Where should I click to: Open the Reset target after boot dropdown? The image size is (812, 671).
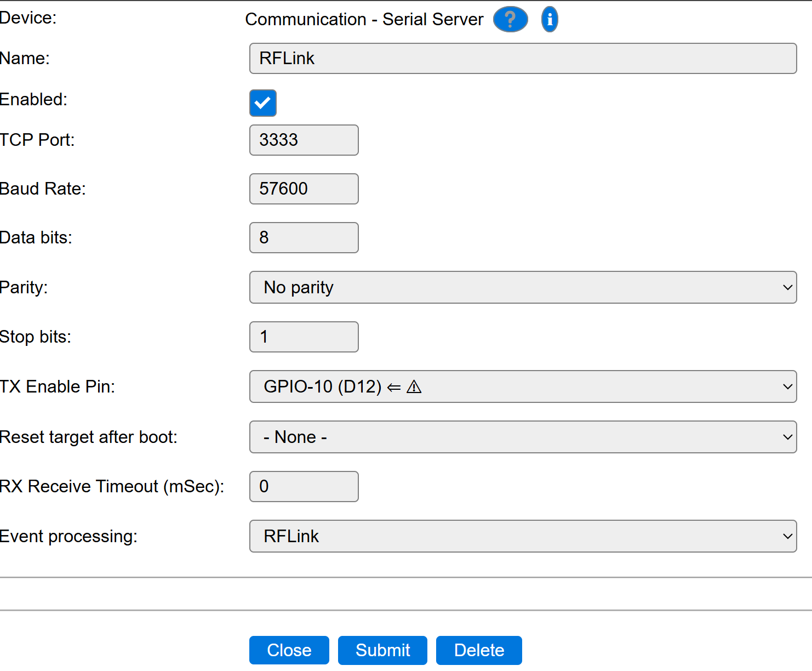tap(523, 437)
